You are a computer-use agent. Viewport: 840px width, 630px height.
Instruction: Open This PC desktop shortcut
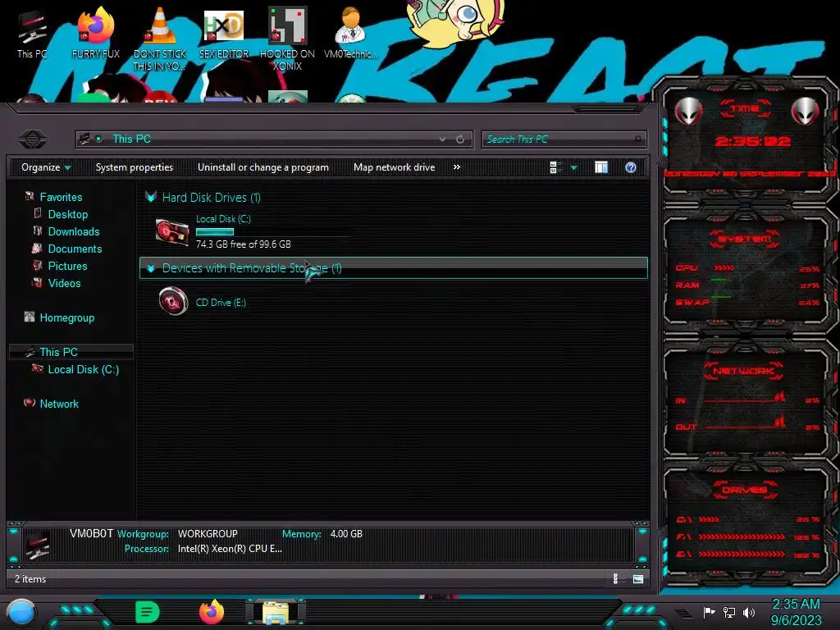coord(32,34)
